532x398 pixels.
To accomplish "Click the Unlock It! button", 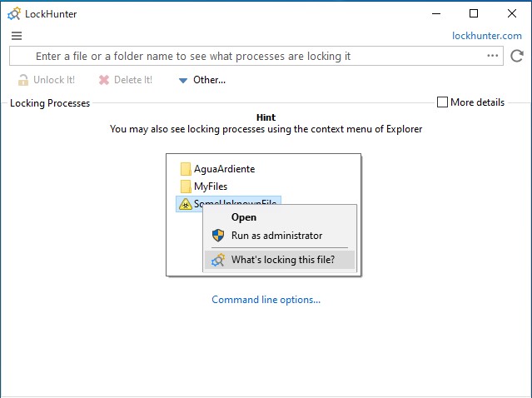I will [47, 80].
